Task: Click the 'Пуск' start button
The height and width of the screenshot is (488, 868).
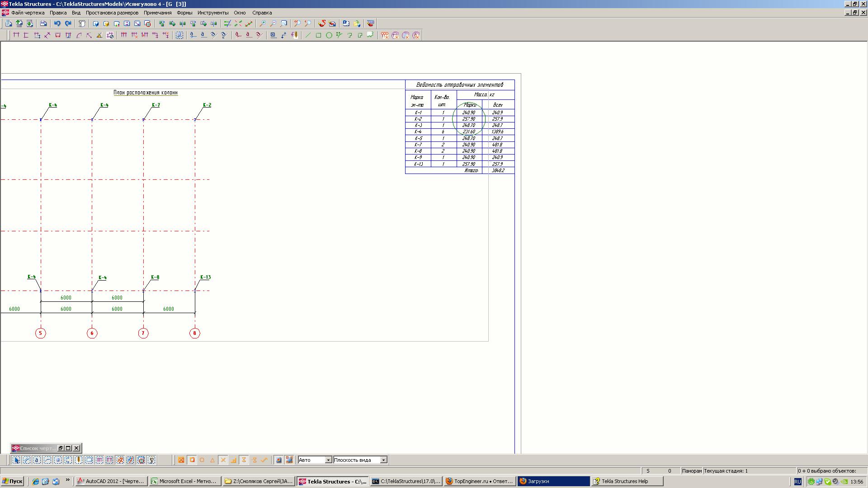Action: [12, 481]
